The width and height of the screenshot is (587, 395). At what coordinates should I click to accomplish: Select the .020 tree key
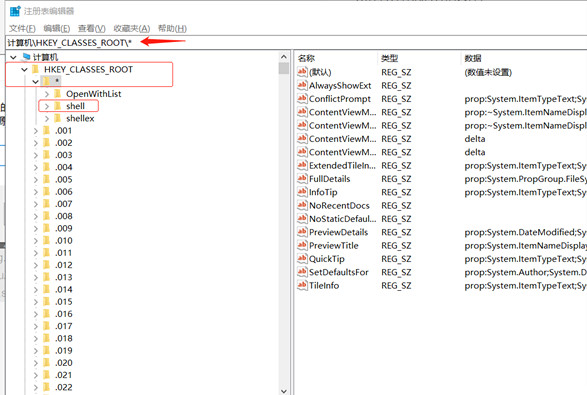pyautogui.click(x=64, y=363)
